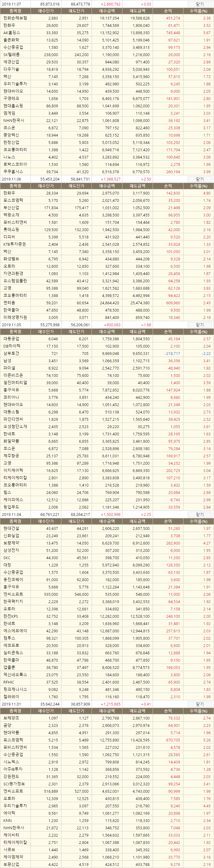Click 덴티움 in the 11.06 table
The height and width of the screenshot is (868, 214).
[x=9, y=302]
